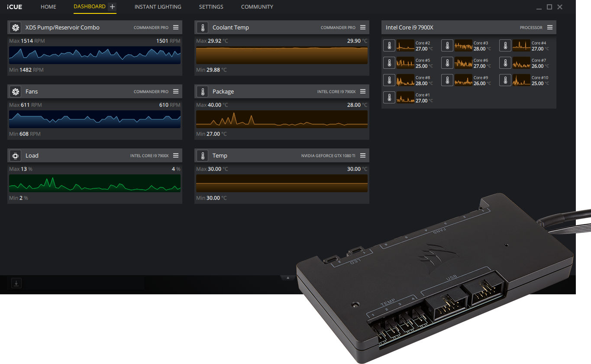Click the Core #7 thermometer icon
591x364 pixels.
coord(505,63)
